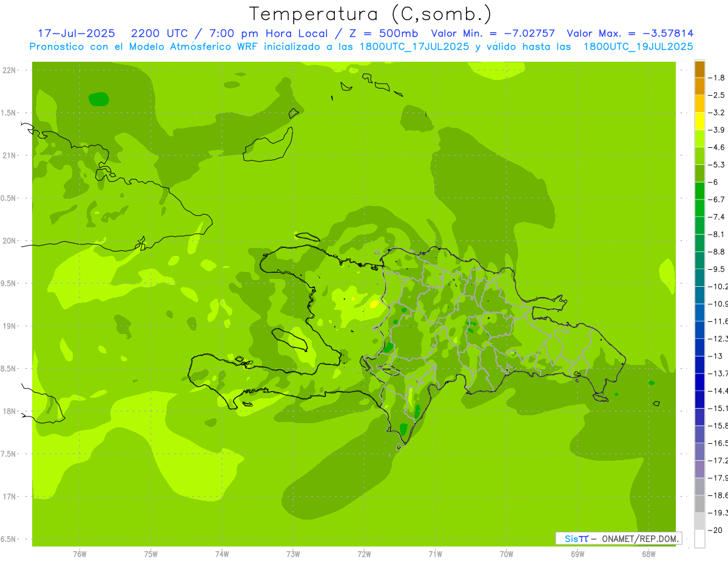Viewport: 728px width, 562px height.
Task: Click the "72W" longitude label
Action: (x=364, y=554)
